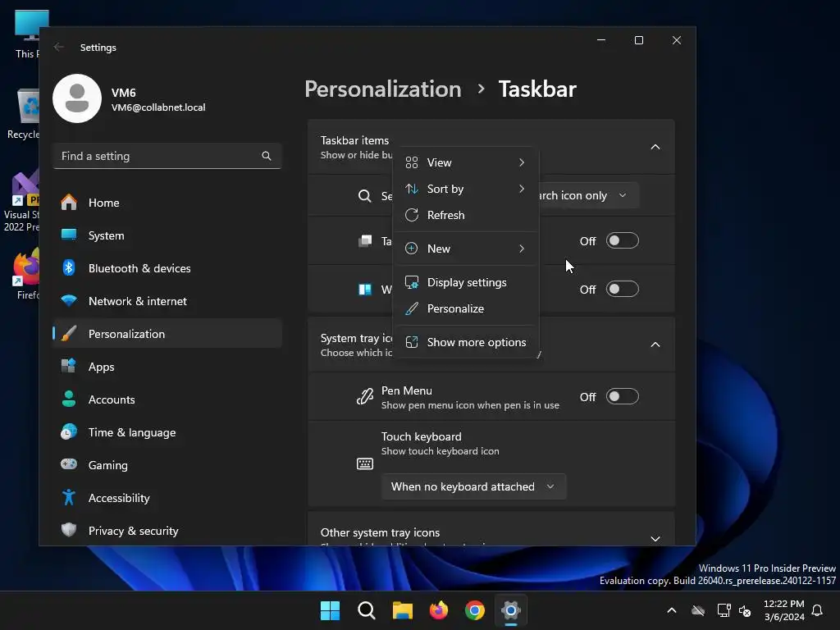Image resolution: width=840 pixels, height=630 pixels.
Task: Click the network icon in system tray
Action: pyautogui.click(x=724, y=610)
